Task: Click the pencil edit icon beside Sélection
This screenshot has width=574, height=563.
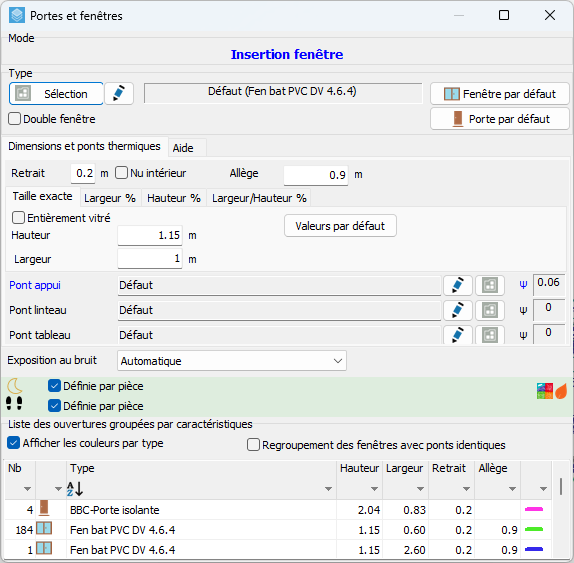Action: click(119, 94)
